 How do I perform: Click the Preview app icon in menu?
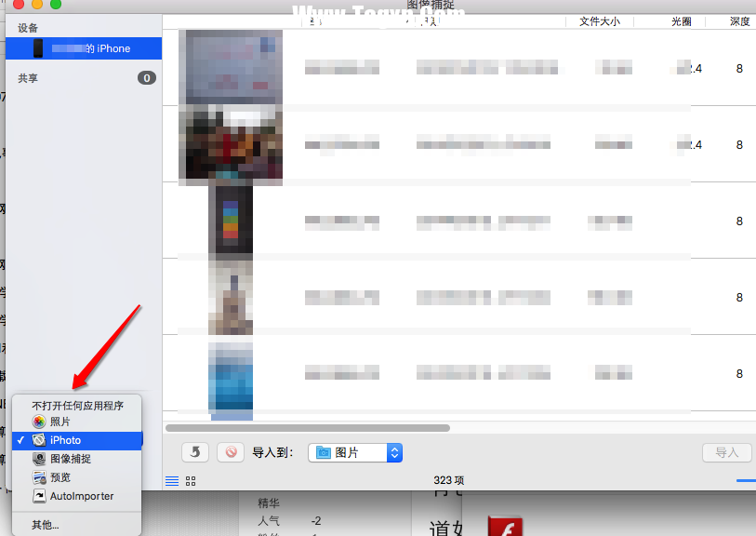point(39,477)
